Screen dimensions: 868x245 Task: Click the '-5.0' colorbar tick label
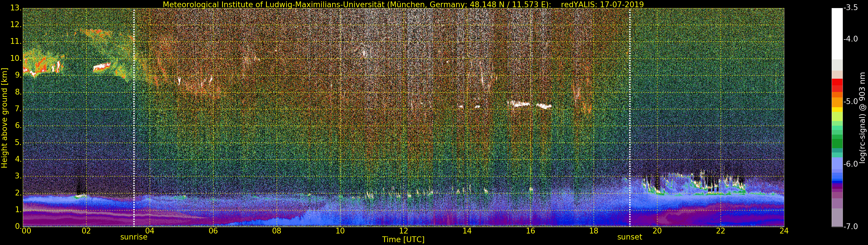point(850,101)
